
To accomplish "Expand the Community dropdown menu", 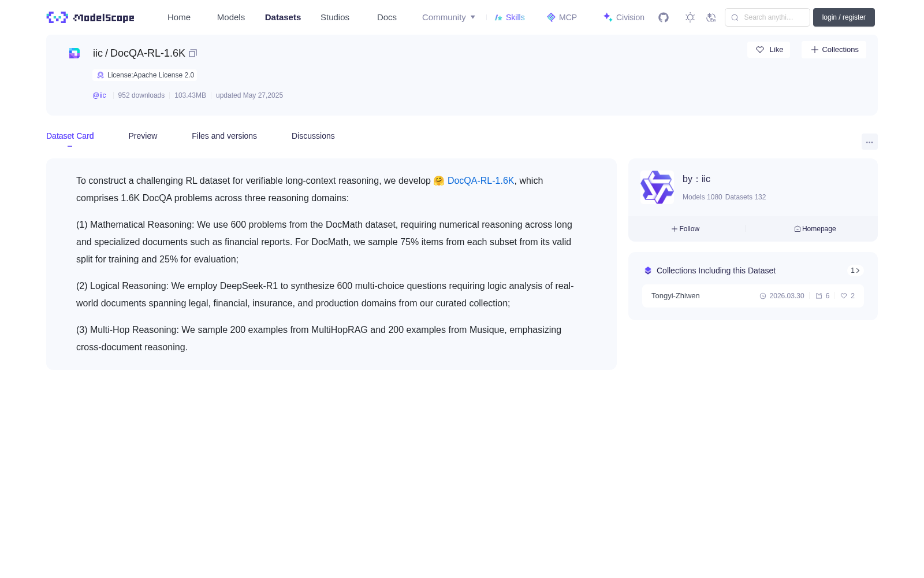I will click(449, 17).
